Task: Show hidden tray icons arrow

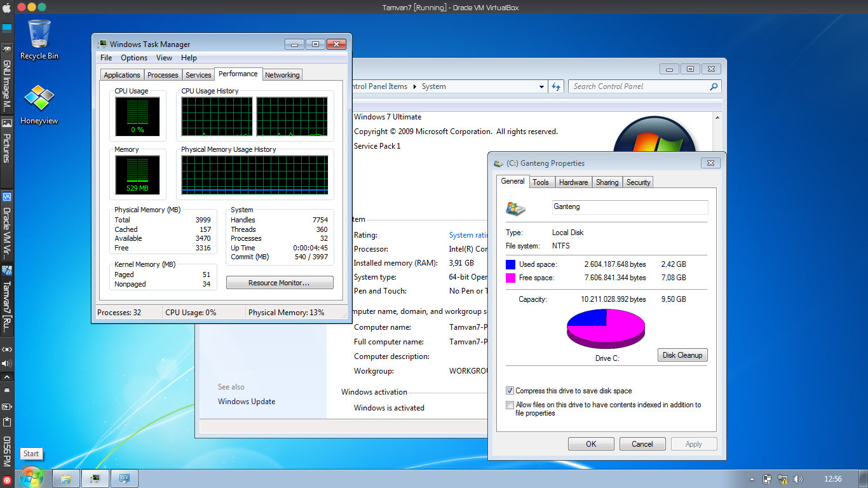Action: (x=752, y=479)
